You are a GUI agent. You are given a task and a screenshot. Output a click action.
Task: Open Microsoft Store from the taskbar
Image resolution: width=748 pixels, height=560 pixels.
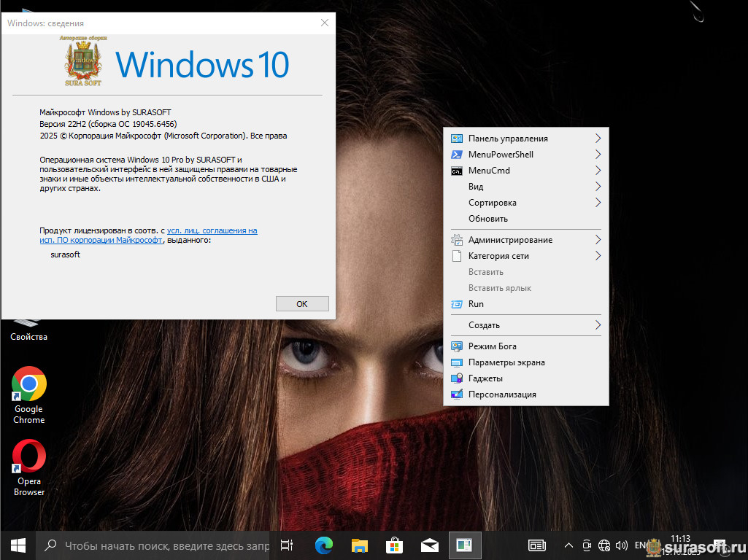click(394, 545)
